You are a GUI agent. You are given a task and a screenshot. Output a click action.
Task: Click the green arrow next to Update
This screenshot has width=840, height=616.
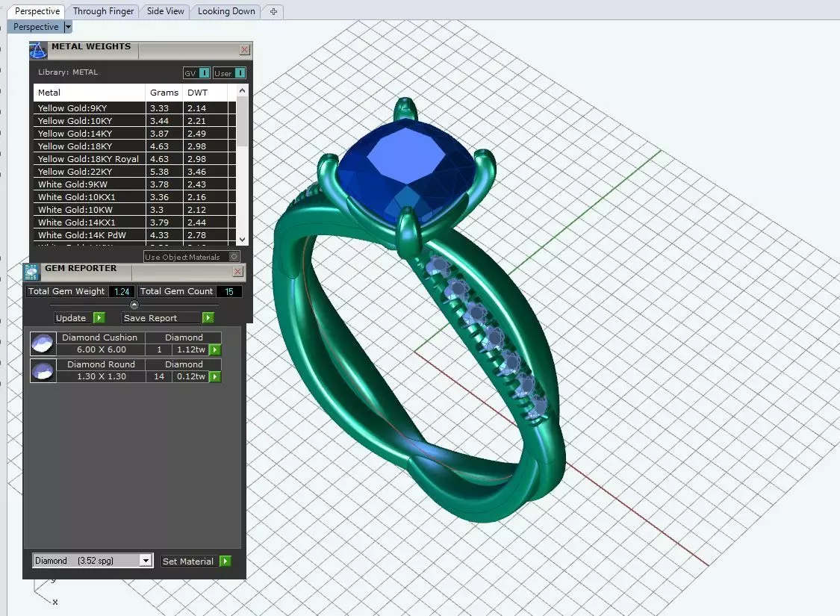99,317
